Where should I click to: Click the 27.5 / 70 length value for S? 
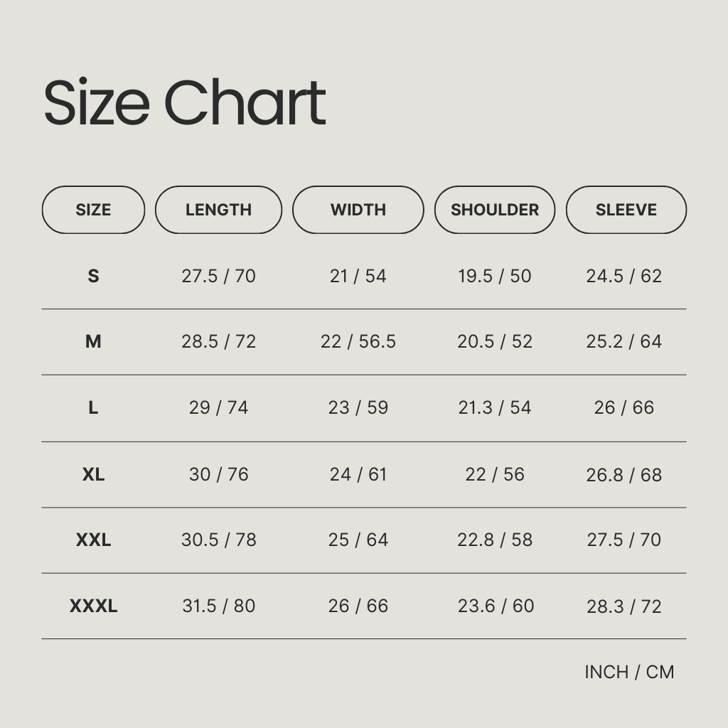coord(218,276)
